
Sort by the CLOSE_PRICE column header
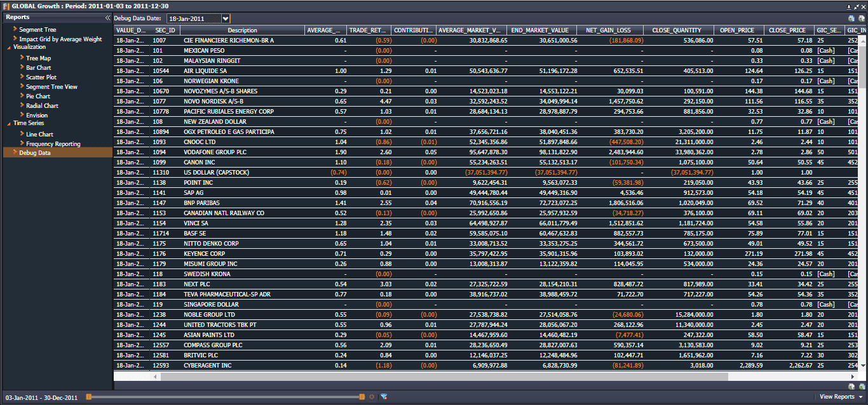(x=788, y=30)
